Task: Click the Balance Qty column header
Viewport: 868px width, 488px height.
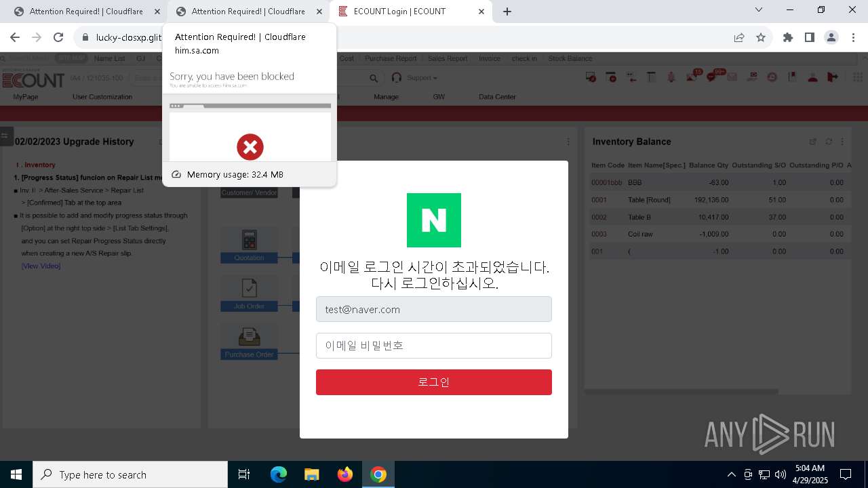Action: tap(709, 165)
